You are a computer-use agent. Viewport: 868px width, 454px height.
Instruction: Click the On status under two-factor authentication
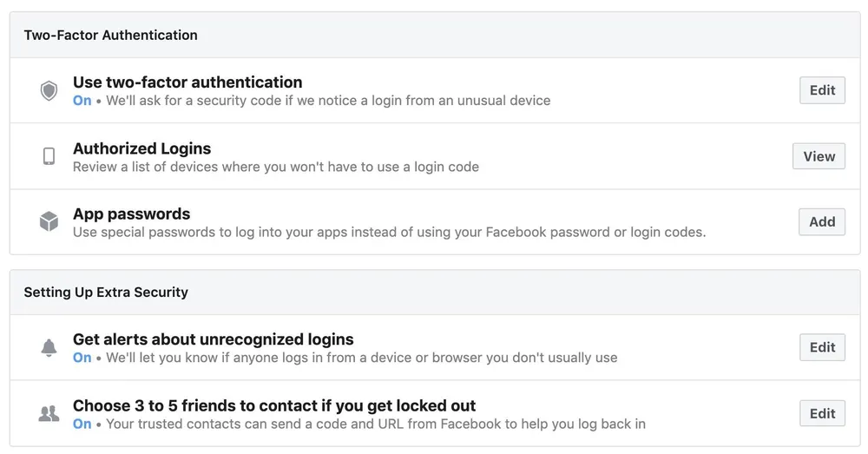click(x=82, y=101)
